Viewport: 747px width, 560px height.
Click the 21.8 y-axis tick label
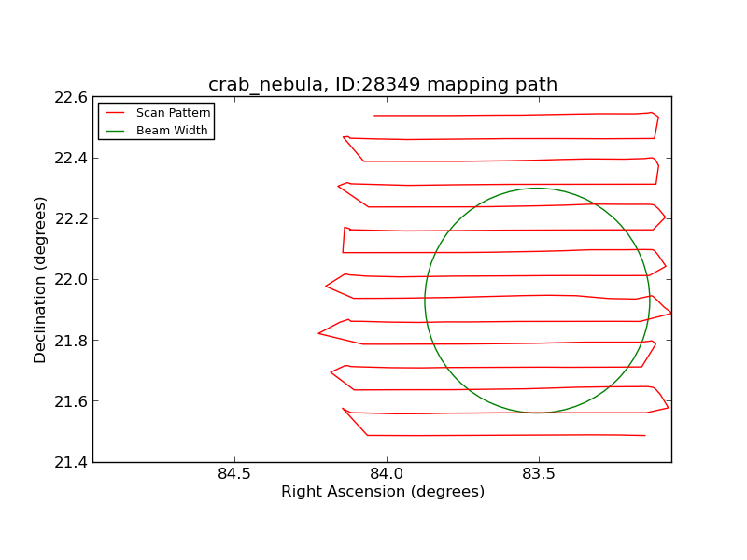71,341
